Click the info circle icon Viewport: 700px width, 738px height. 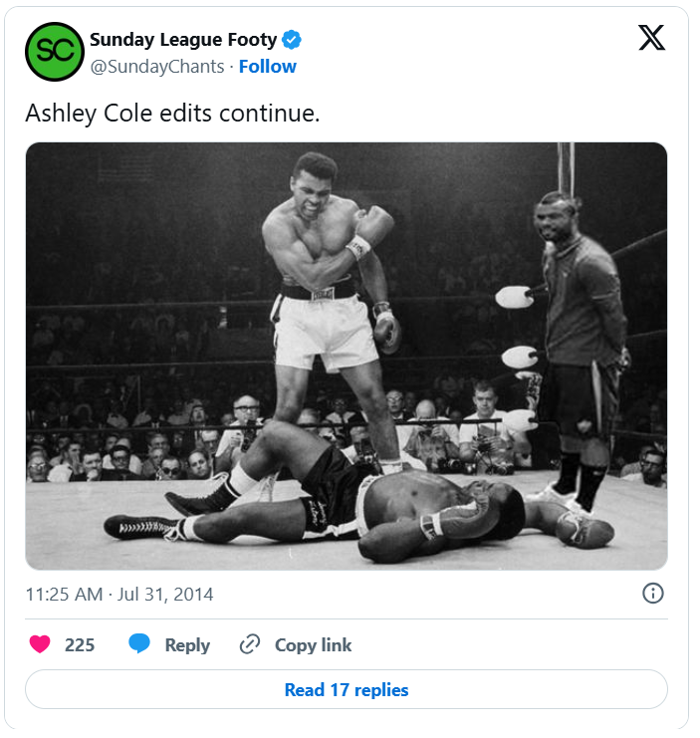coord(653,594)
